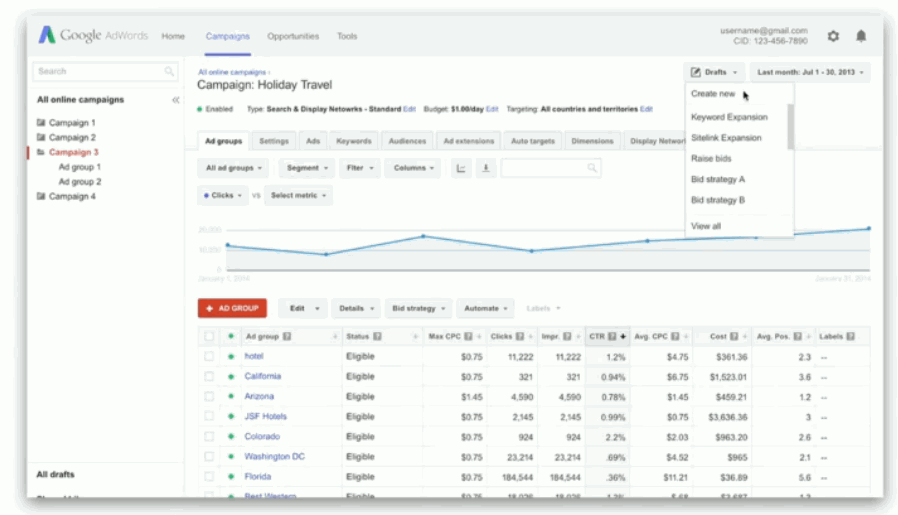Sort descending by CTR arrow

click(623, 336)
